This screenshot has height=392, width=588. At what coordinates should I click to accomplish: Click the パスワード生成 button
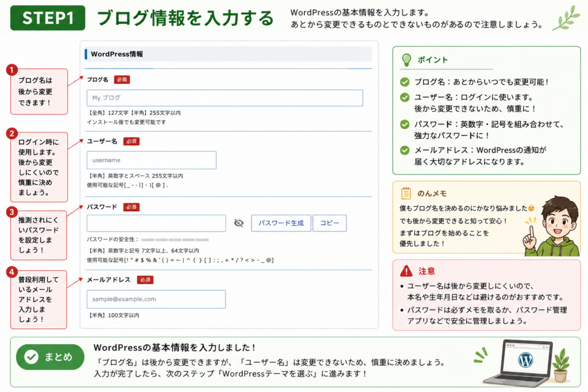click(x=281, y=223)
